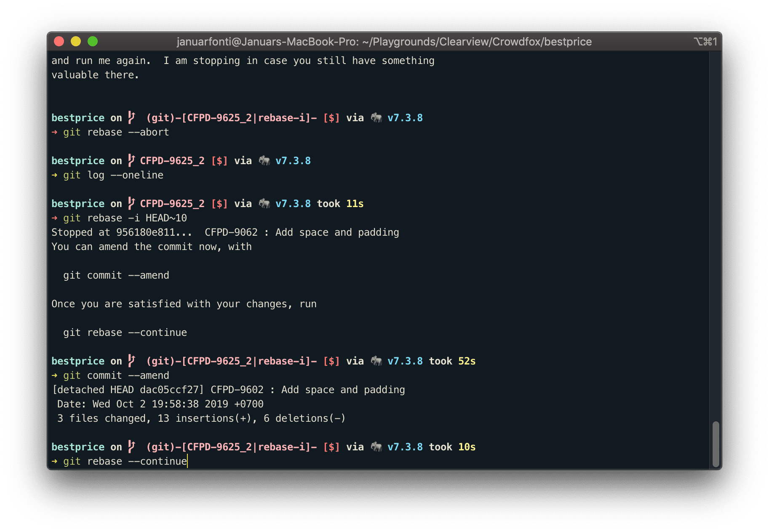Click the commit hash dac05ccf27 text

(x=170, y=389)
